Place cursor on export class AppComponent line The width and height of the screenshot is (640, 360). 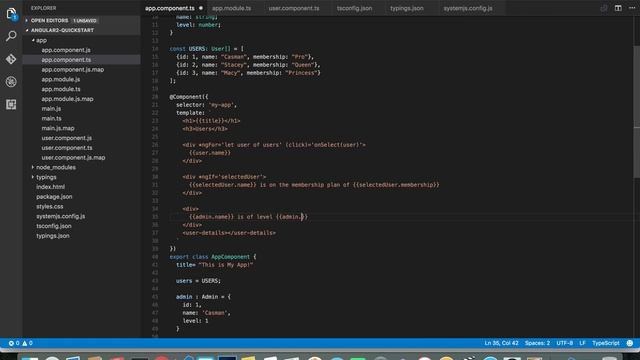pyautogui.click(x=213, y=257)
